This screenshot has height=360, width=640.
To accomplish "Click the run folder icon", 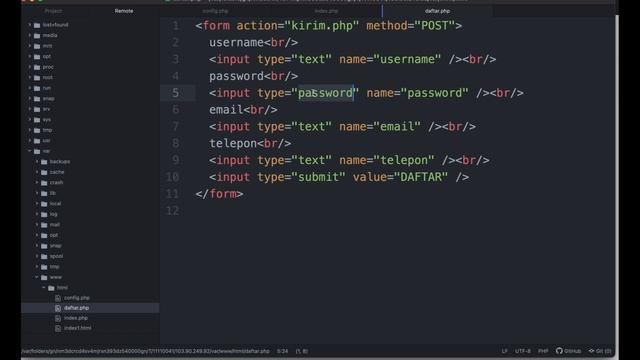I will (37, 89).
